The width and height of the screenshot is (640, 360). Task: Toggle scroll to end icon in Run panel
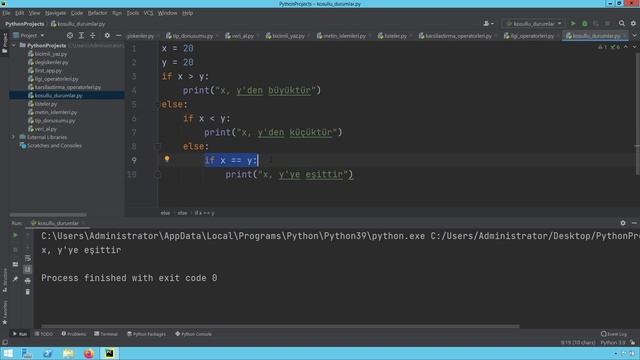point(27,269)
